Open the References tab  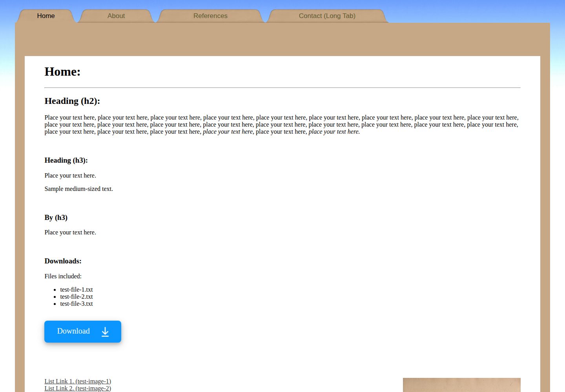click(210, 16)
